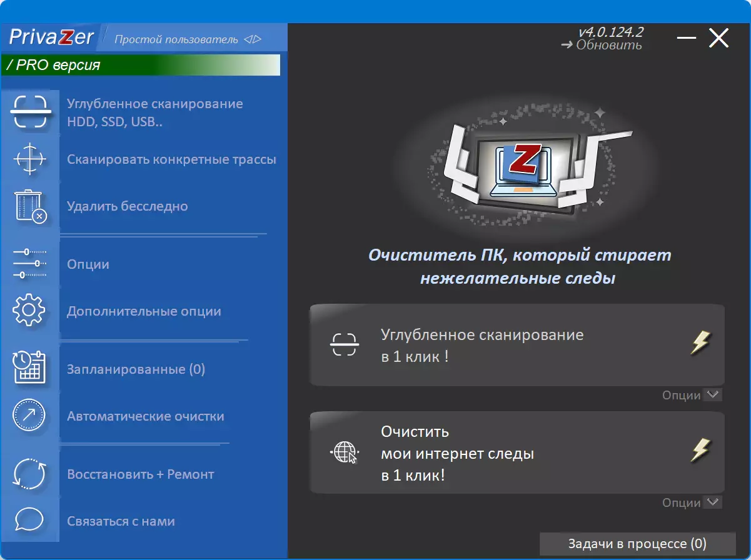
Task: Click the lightning bolt on internet traces card
Action: point(701,450)
